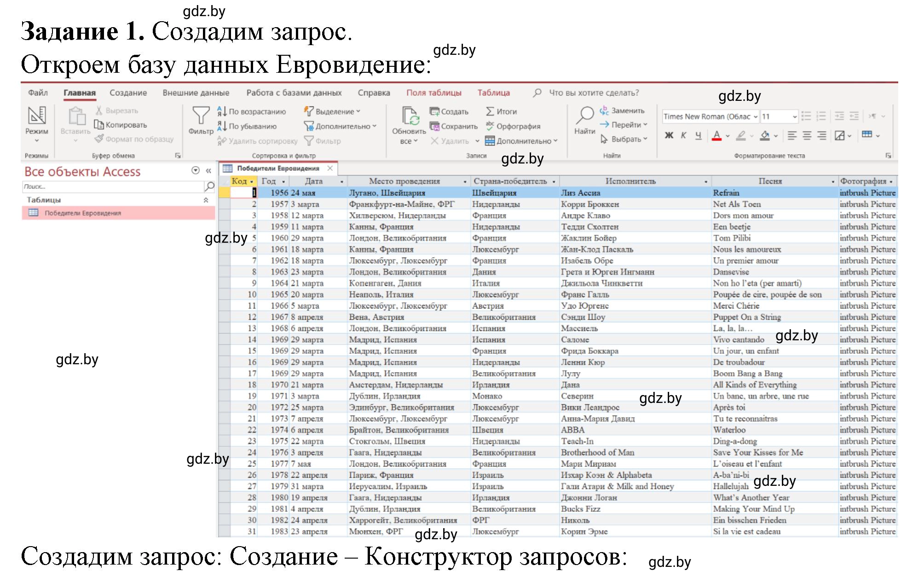Click the Вставить paste icon
This screenshot has height=577, width=924.
coord(76,117)
